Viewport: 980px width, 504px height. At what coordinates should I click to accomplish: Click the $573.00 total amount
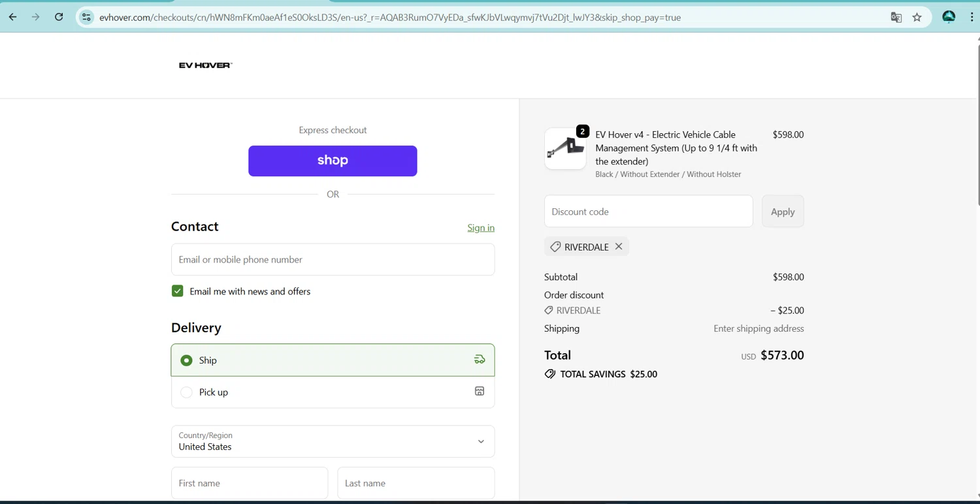click(782, 355)
